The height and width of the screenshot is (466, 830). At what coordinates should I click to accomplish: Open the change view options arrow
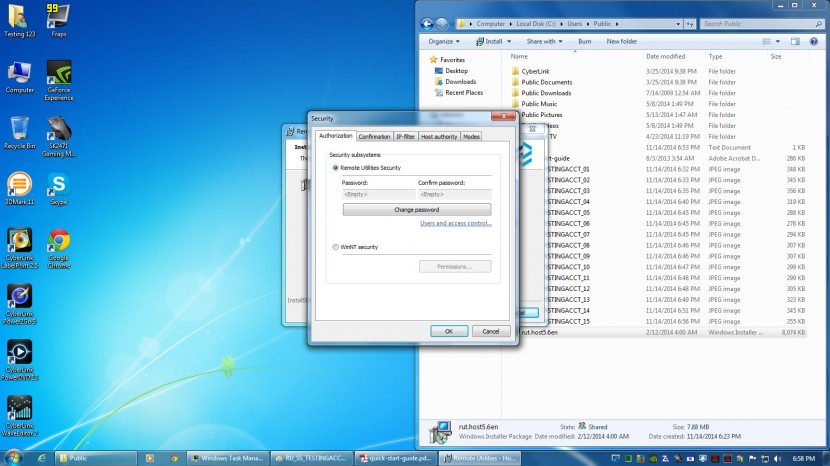point(778,41)
